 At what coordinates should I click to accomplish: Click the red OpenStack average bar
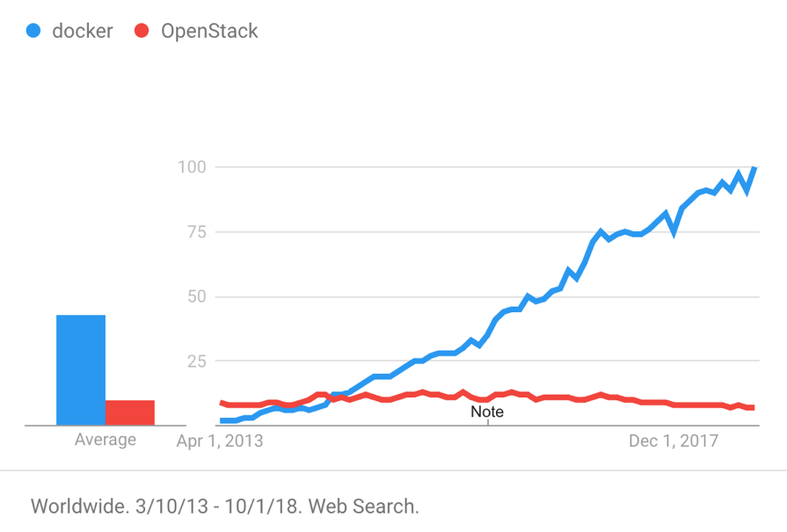[130, 412]
